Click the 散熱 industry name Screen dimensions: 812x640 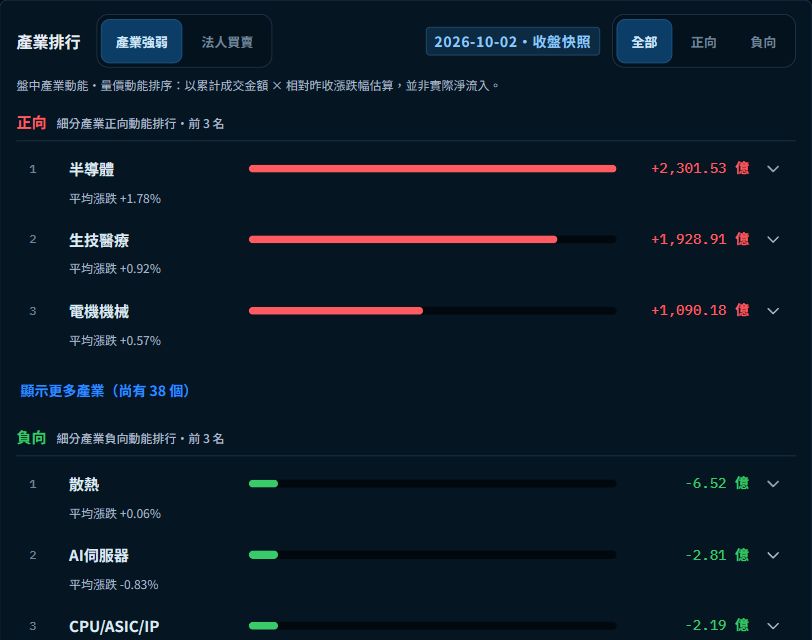click(84, 484)
